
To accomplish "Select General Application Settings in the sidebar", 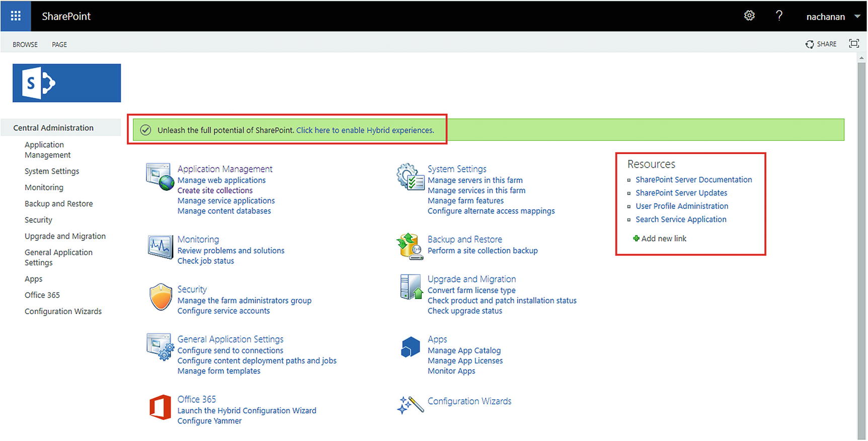I will pyautogui.click(x=58, y=257).
